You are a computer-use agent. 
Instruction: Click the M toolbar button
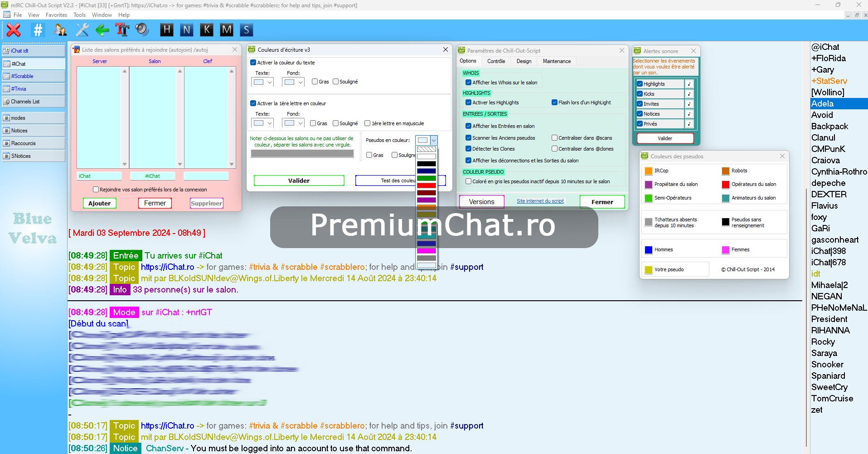click(227, 30)
